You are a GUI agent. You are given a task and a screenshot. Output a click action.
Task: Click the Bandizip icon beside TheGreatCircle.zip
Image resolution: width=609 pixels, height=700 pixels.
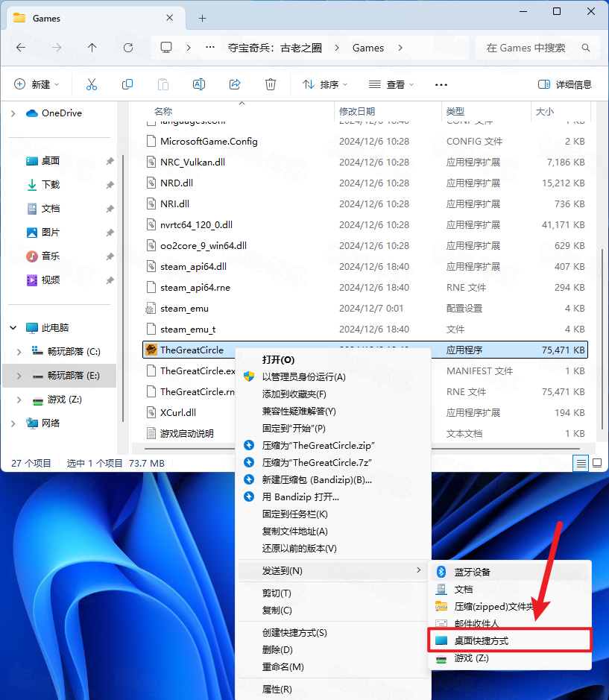tap(249, 446)
